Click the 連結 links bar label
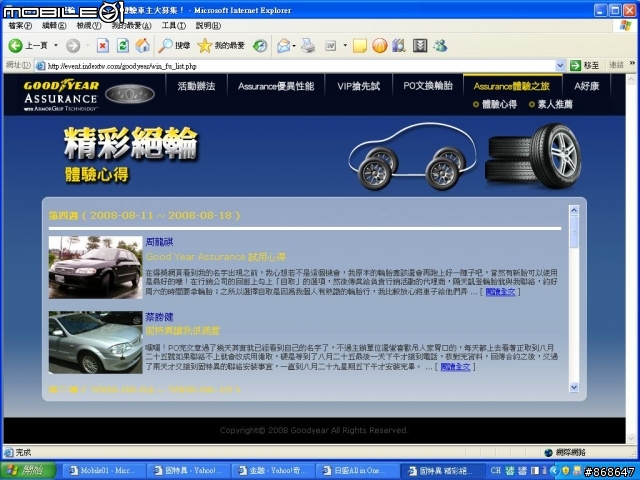640x480 pixels. (616, 65)
